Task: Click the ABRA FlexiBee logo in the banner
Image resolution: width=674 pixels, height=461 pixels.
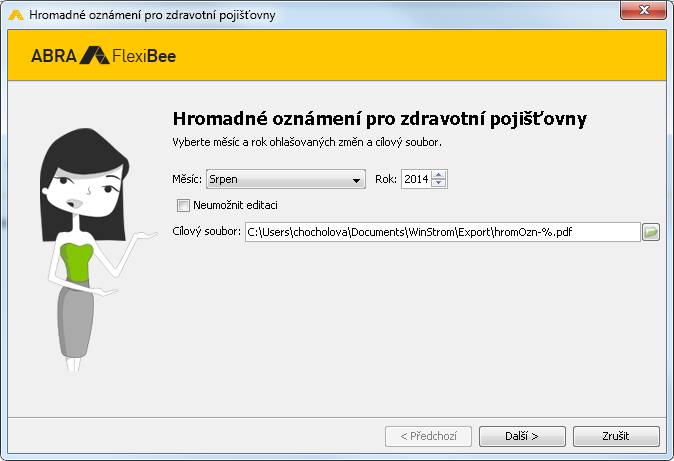Action: coord(104,56)
